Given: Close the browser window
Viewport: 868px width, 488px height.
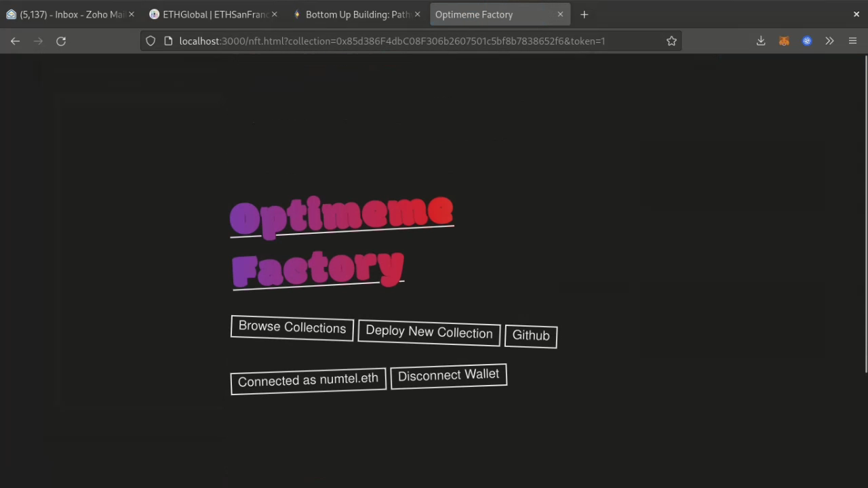Looking at the screenshot, I should 856,14.
